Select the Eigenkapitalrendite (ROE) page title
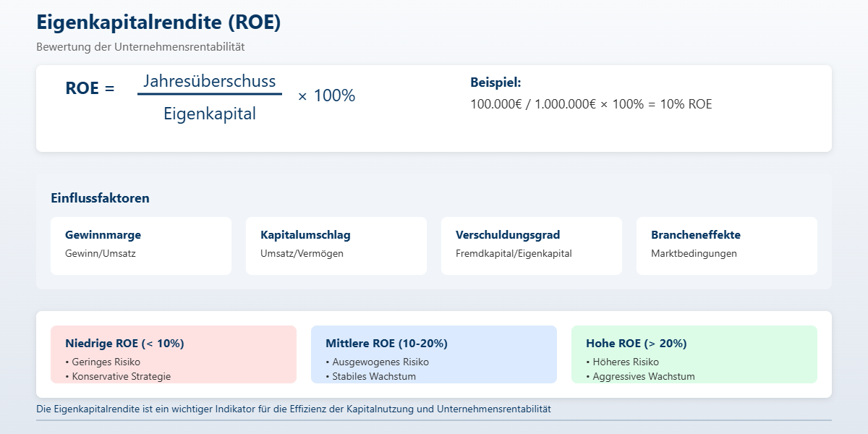 pos(160,22)
